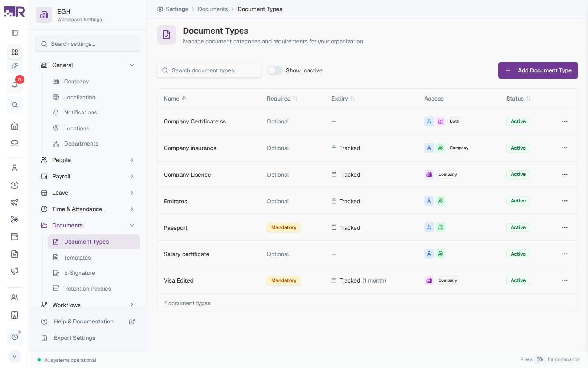Open row actions for Company insurance
Screen dimensions: 588x368
pos(565,148)
